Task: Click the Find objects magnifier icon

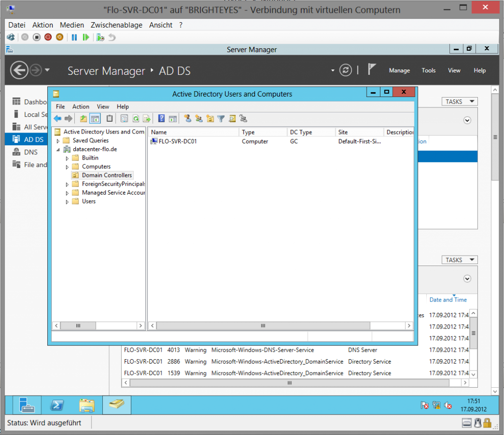Action: click(232, 119)
